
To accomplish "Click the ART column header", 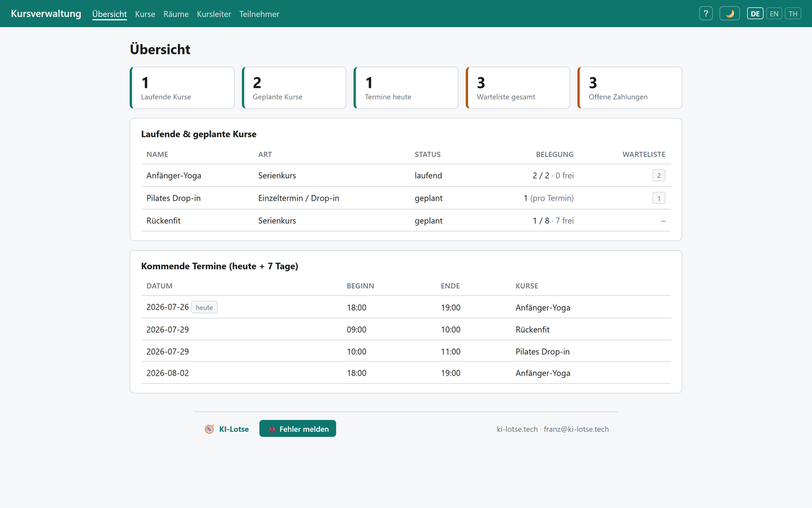I will tap(265, 154).
